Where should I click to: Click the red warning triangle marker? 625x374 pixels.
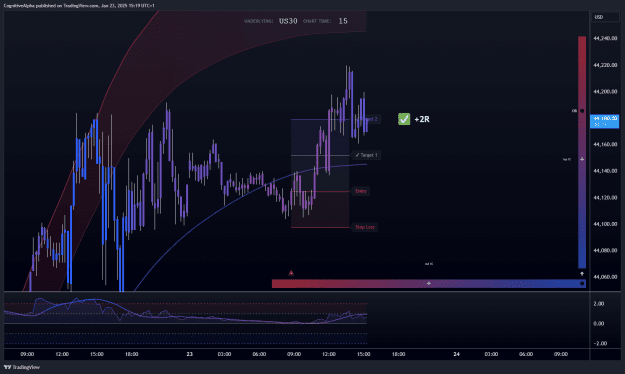(x=291, y=273)
